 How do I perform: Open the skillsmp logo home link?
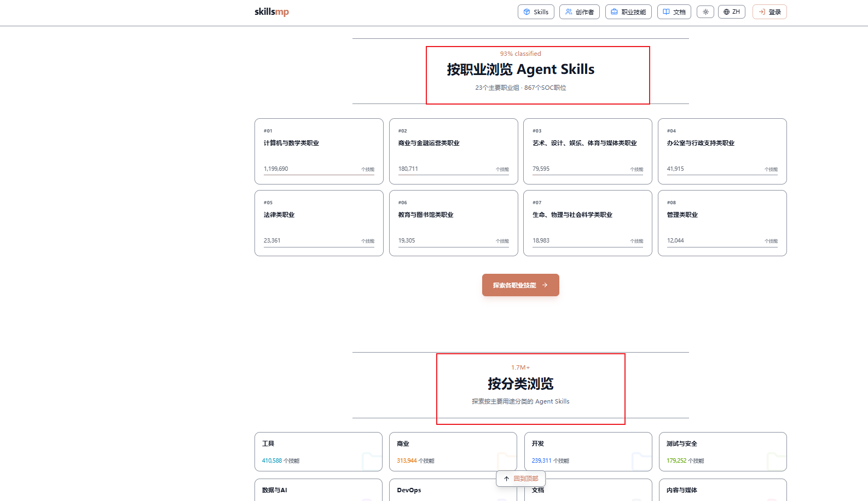[271, 11]
